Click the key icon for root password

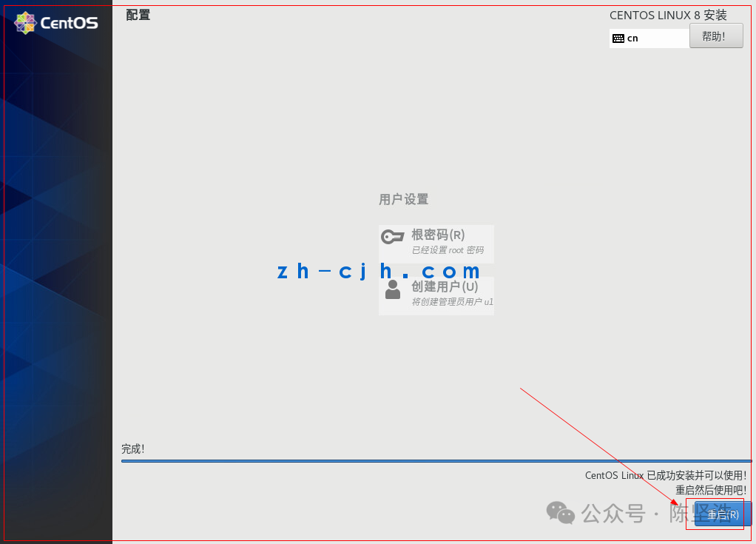pos(393,237)
